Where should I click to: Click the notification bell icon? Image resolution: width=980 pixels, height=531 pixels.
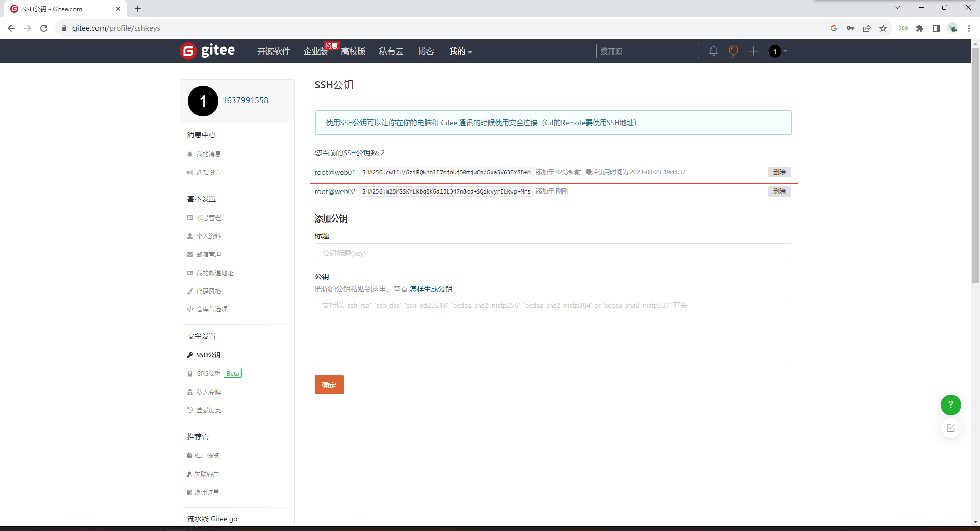714,51
